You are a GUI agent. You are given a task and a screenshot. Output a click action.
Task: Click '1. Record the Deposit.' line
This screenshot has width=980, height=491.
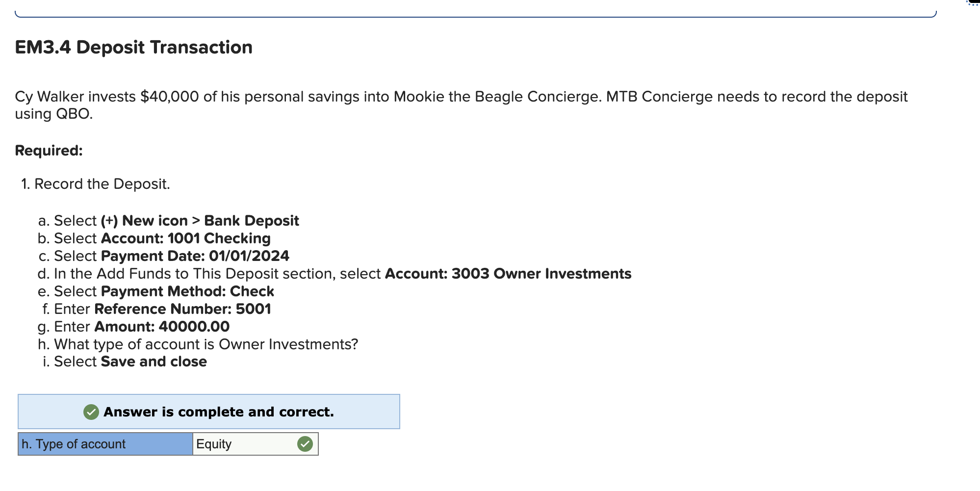click(x=96, y=184)
